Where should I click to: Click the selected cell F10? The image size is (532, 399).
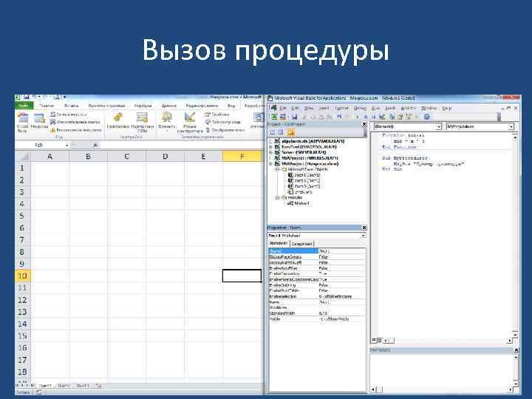tap(242, 276)
